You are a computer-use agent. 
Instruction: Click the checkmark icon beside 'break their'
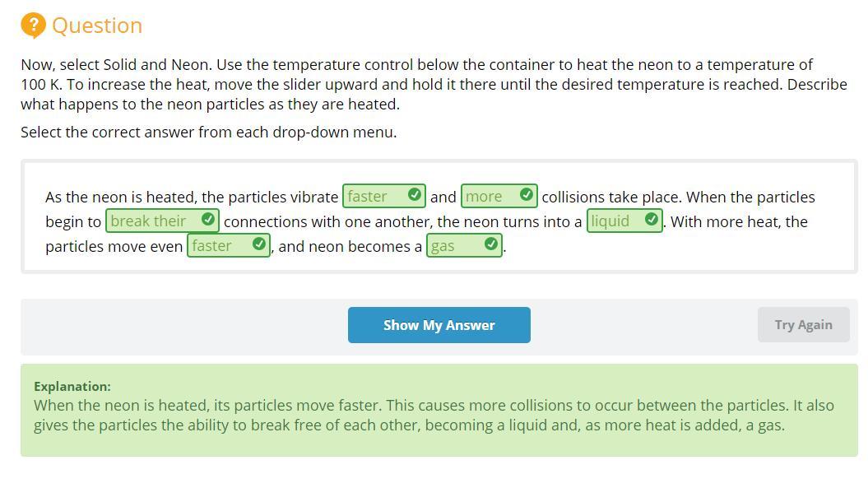[208, 220]
